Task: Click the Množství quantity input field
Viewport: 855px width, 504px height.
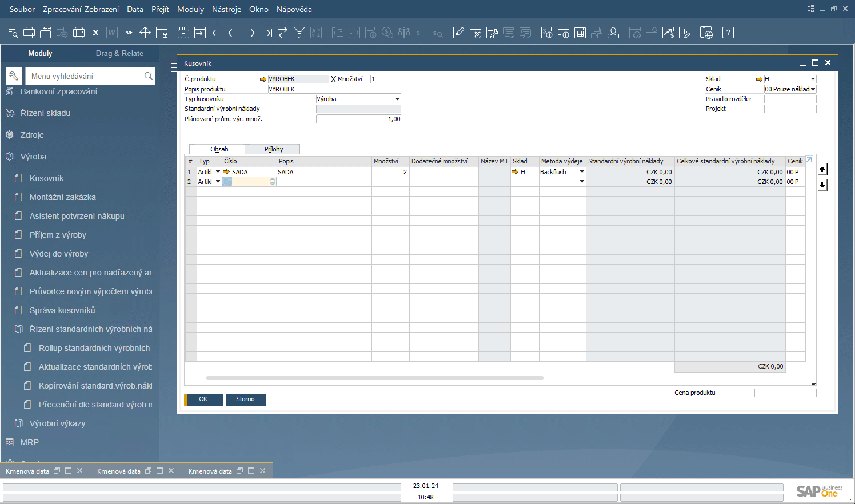Action: pyautogui.click(x=385, y=79)
